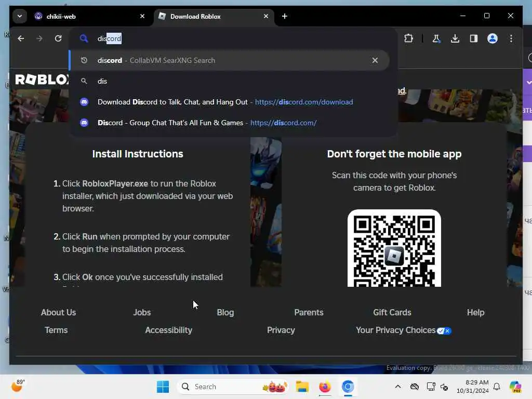532x399 pixels.
Task: Open the Help footer link
Action: 476,312
